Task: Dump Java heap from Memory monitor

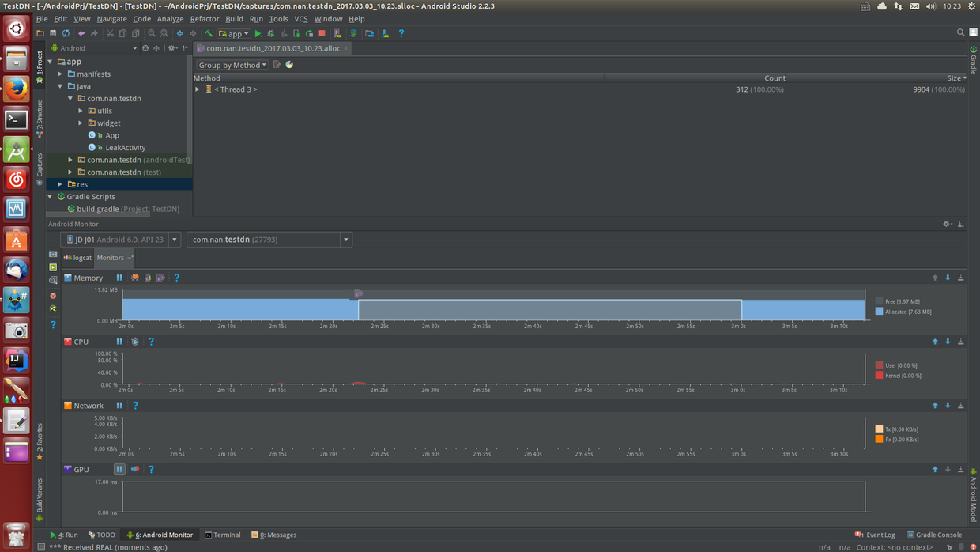Action: [x=148, y=278]
